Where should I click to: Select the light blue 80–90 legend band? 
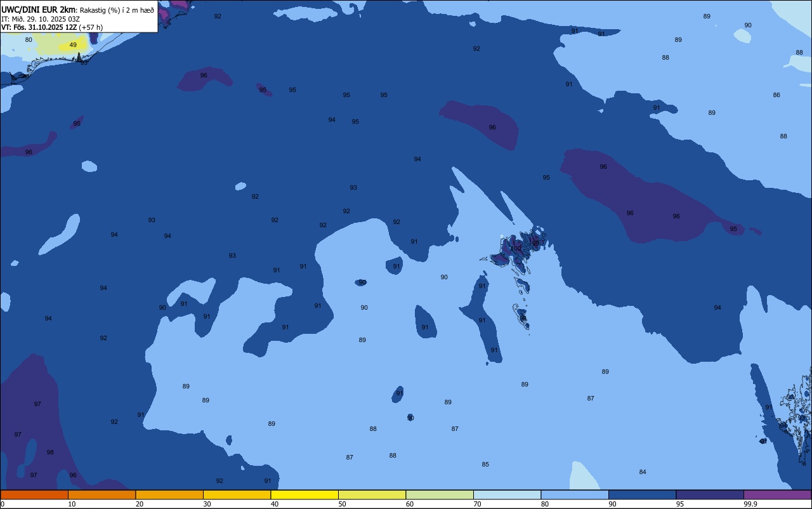click(575, 494)
